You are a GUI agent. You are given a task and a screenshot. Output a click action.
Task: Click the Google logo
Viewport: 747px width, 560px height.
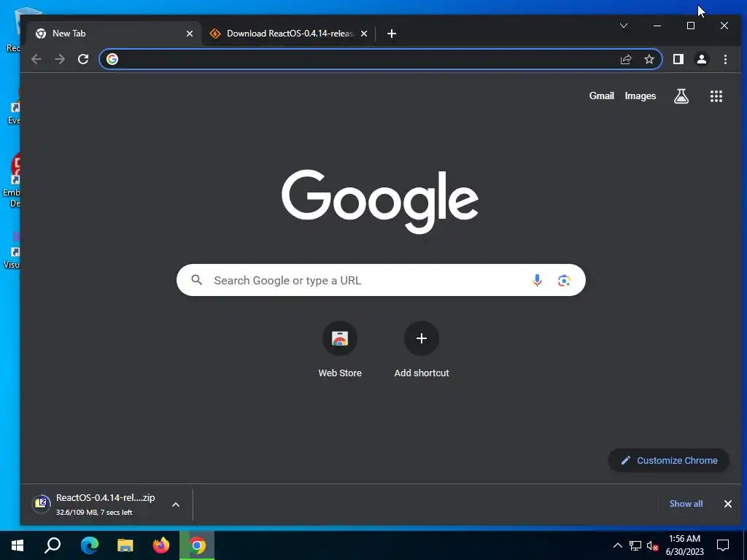point(379,201)
